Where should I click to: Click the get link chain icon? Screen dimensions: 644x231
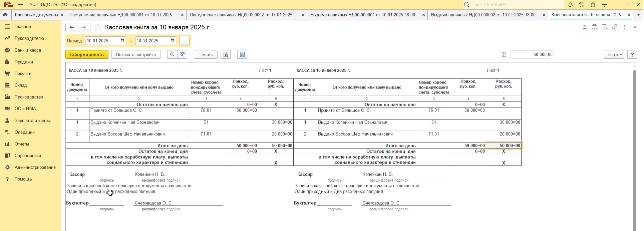(614, 27)
